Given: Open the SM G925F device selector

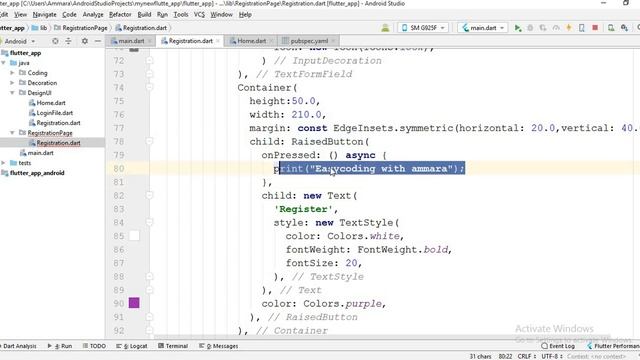Looking at the screenshot, I should pyautogui.click(x=423, y=28).
